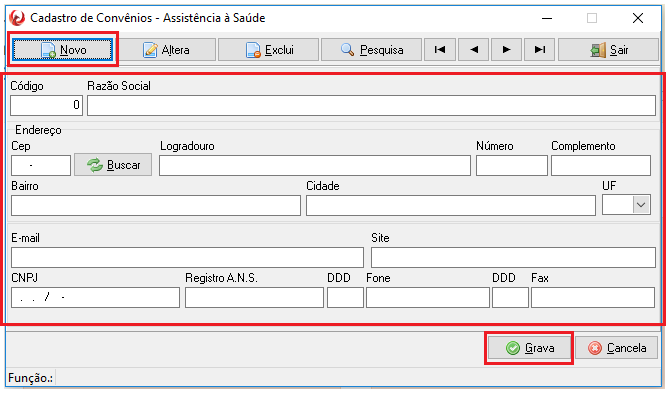Screen dimensions: 670x394
Task: Click the E-mail input field
Action: 187,258
